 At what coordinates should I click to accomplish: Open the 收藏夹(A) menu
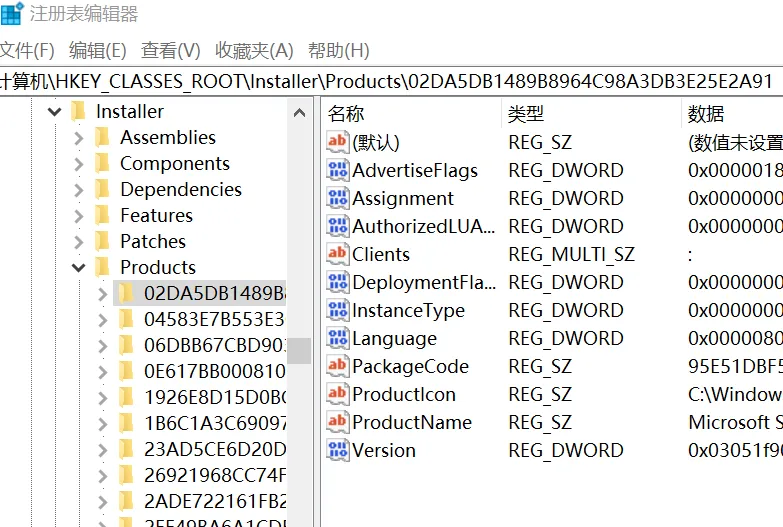(254, 50)
